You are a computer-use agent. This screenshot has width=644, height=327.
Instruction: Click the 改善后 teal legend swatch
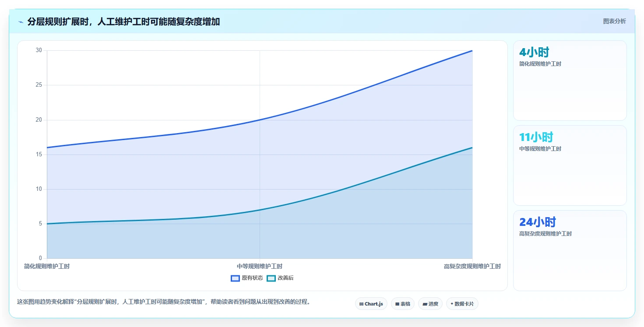[271, 278]
